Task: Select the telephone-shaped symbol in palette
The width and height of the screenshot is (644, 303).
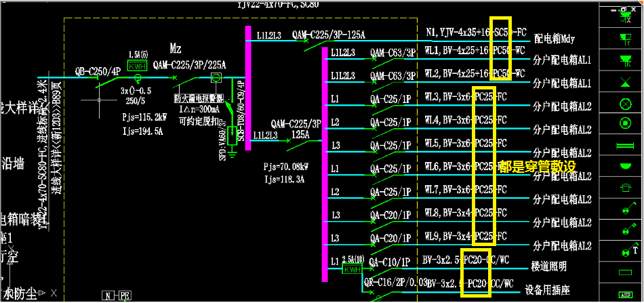Action: click(x=625, y=188)
